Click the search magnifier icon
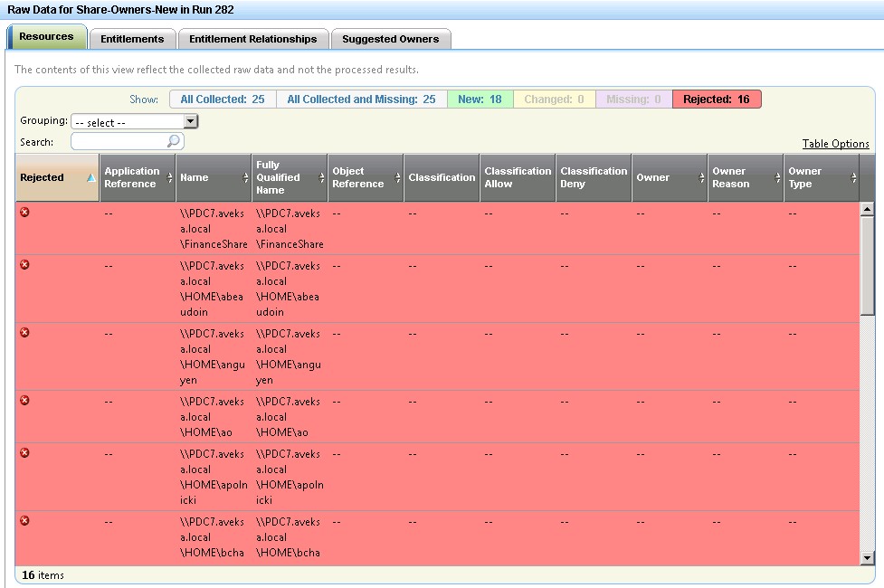 coord(173,142)
